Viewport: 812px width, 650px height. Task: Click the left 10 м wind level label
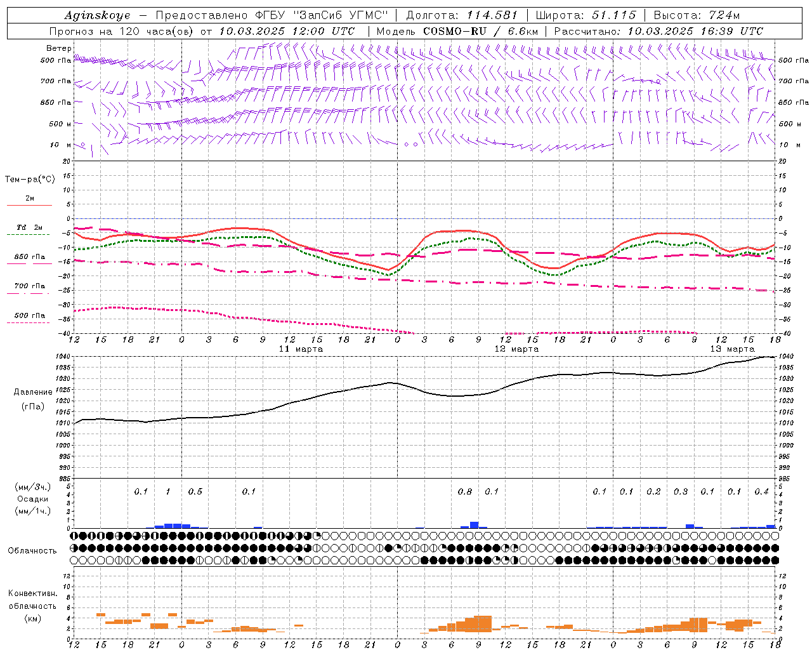[61, 145]
